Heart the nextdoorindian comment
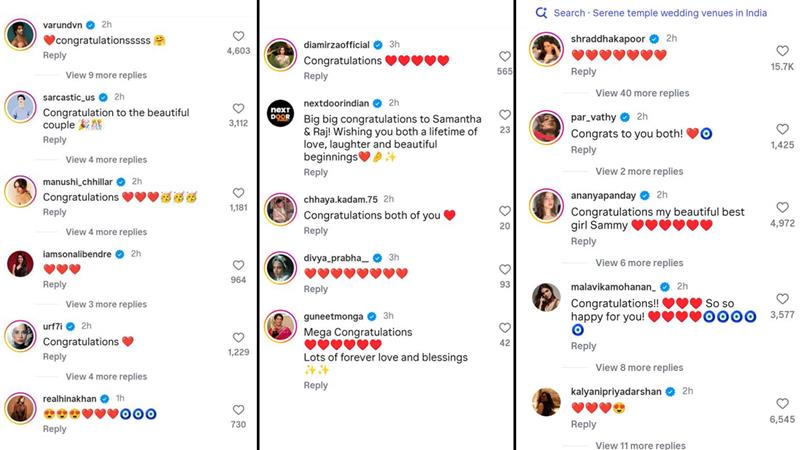 pyautogui.click(x=504, y=115)
